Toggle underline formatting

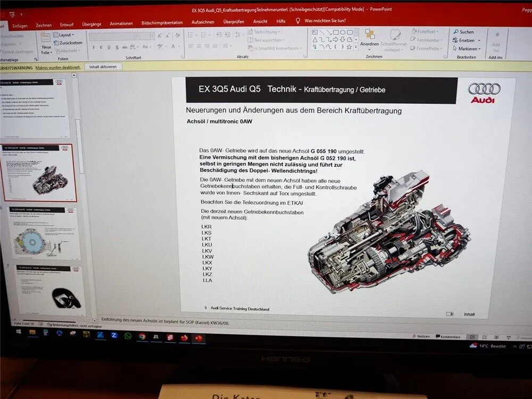click(x=109, y=47)
